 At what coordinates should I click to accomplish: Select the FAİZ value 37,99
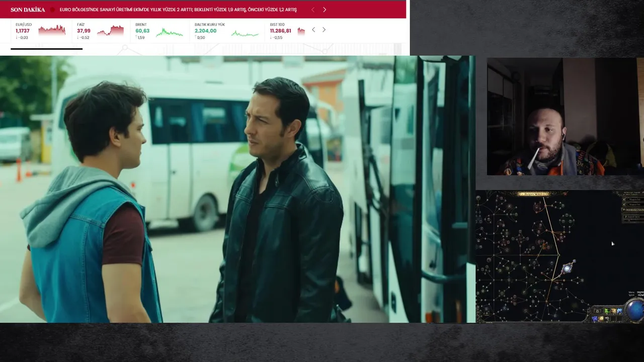coord(84,31)
